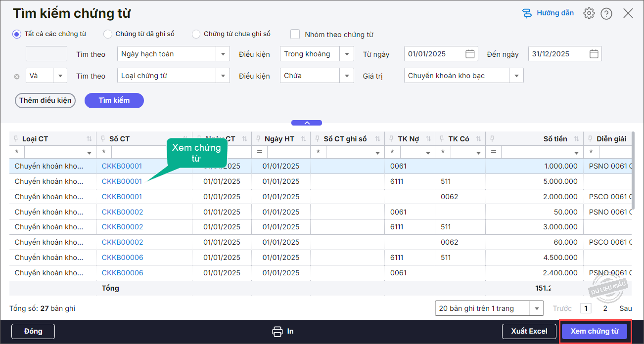This screenshot has height=344, width=644.
Task: Change the records per page dropdown
Action: click(x=537, y=308)
